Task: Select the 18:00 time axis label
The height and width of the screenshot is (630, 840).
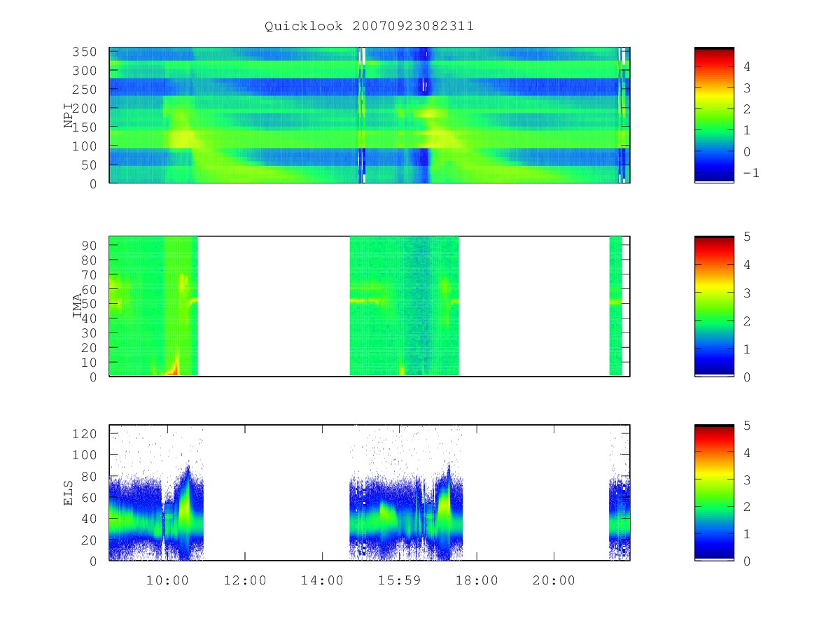Action: click(x=477, y=580)
